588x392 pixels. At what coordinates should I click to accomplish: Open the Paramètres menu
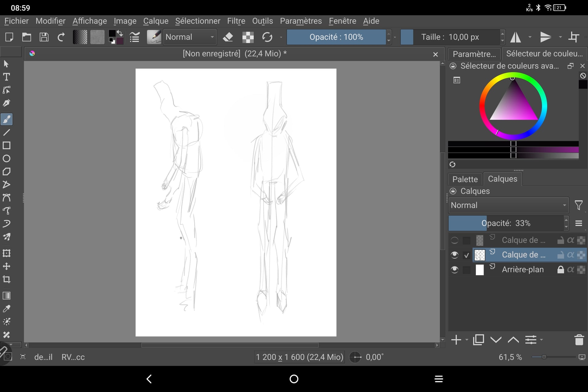301,21
